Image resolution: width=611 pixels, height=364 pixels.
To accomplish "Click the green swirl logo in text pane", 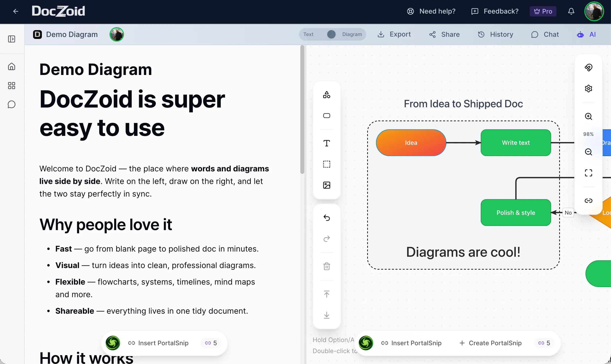I will click(113, 343).
